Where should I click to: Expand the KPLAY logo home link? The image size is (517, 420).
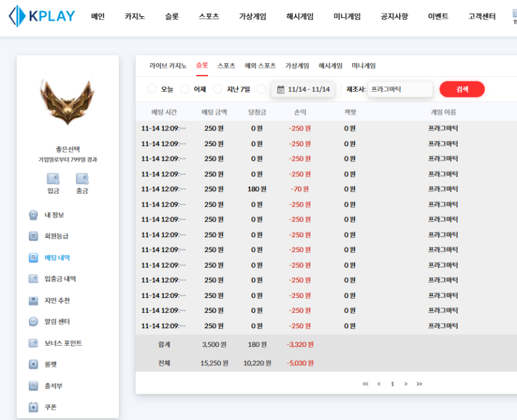coord(42,17)
